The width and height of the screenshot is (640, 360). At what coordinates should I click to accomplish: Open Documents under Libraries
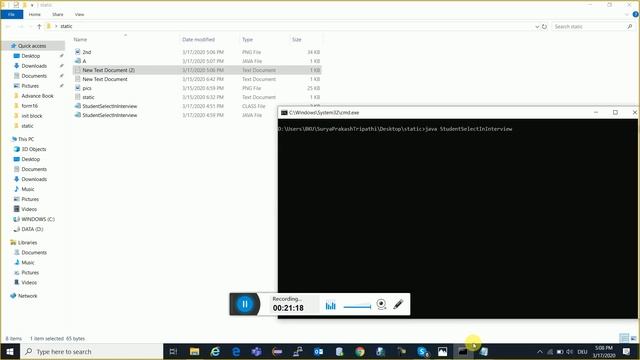[x=34, y=253]
